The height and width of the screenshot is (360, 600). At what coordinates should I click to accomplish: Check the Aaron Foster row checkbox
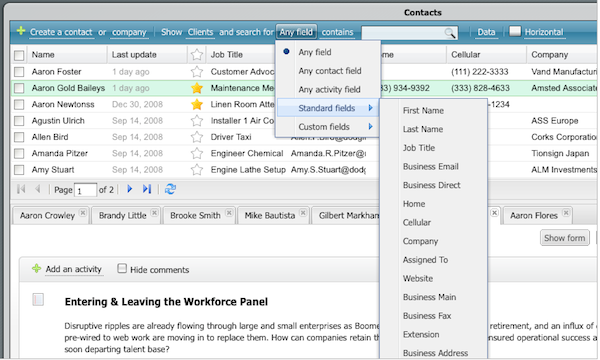click(x=19, y=72)
